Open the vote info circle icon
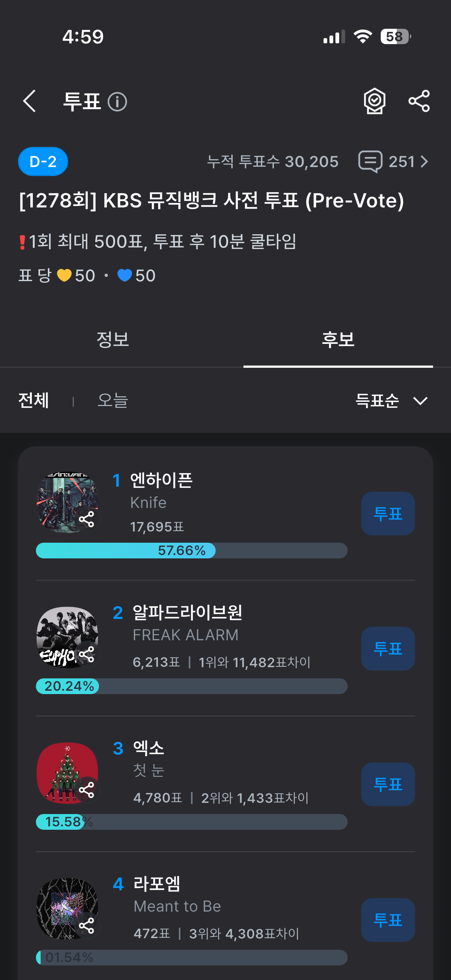Screen dimensions: 451x980 click(x=117, y=102)
